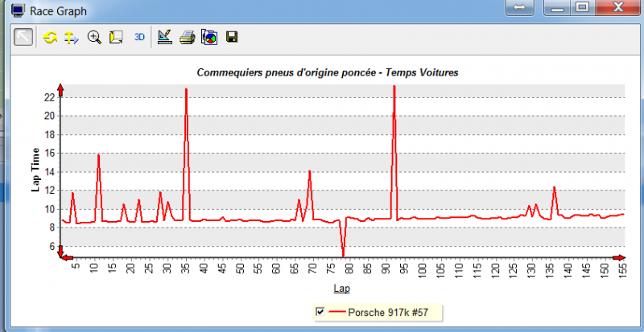Click the double-arrow button in title bar
The width and height of the screenshot is (644, 332).
tap(519, 7)
